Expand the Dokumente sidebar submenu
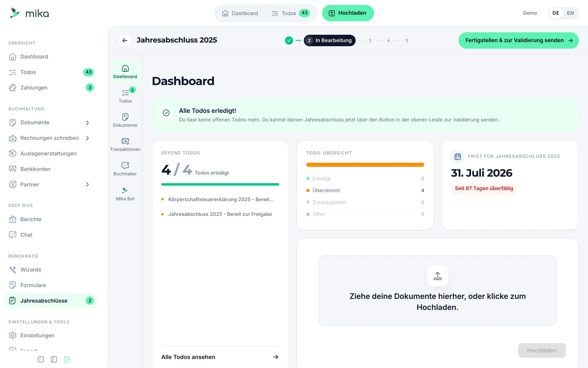Screen dimensions: 588x368 [x=87, y=123]
